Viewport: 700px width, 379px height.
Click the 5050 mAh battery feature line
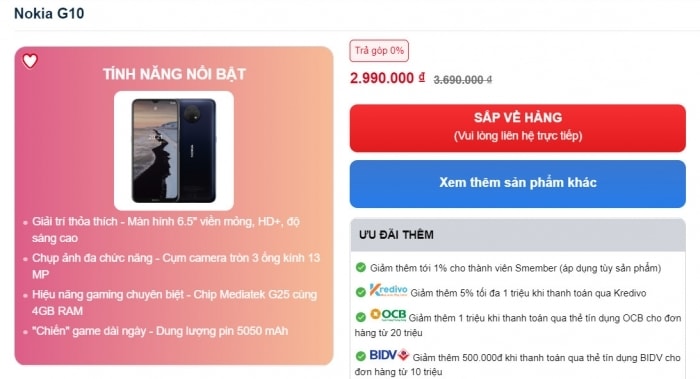coord(160,331)
